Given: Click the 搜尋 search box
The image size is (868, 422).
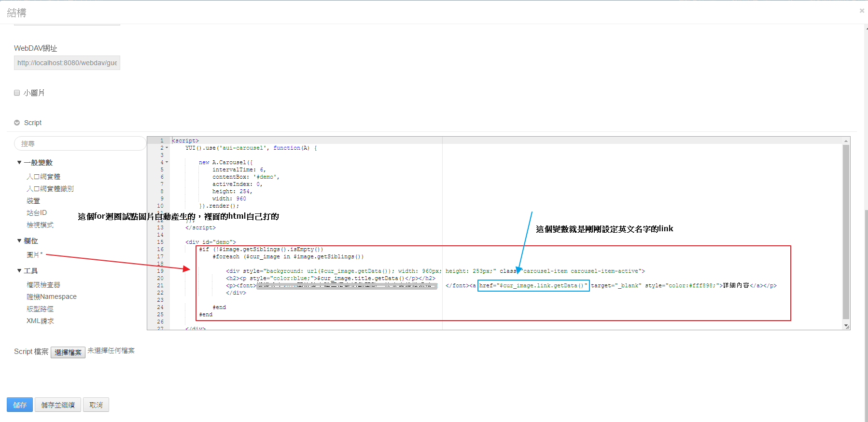Looking at the screenshot, I should (x=80, y=143).
